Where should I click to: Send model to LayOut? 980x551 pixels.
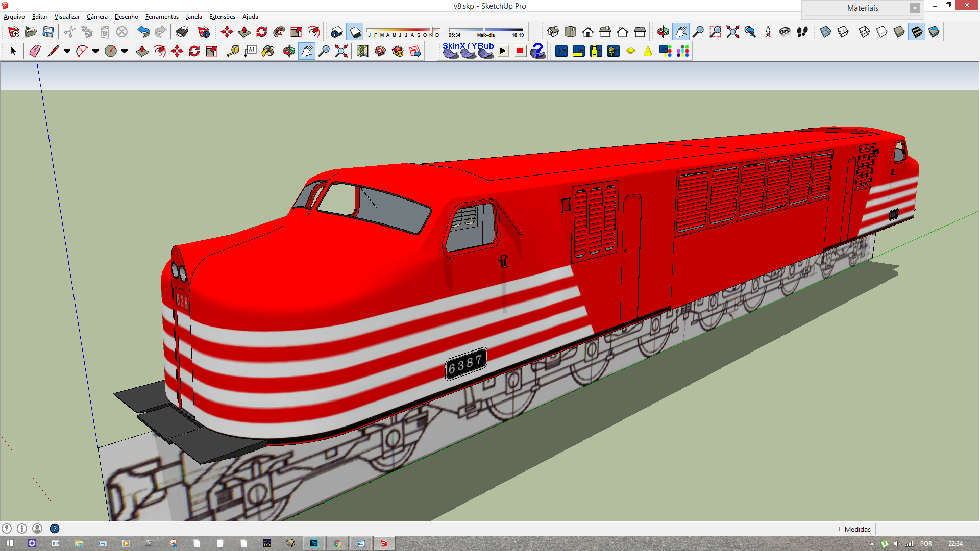(415, 51)
